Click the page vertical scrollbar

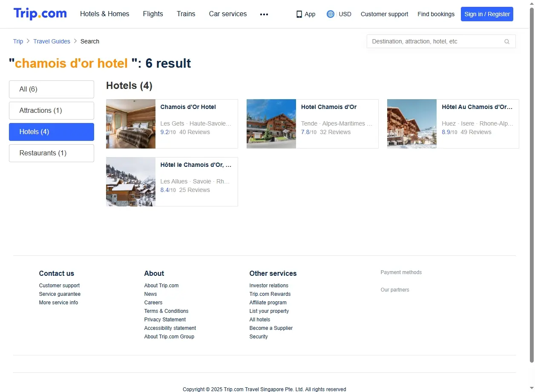pyautogui.click(x=531, y=185)
